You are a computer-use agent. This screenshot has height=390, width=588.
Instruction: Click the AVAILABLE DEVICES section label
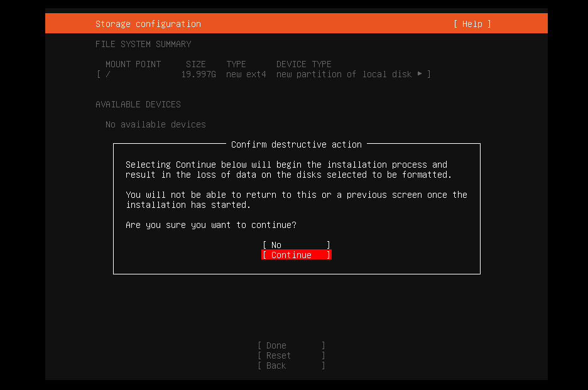click(138, 104)
